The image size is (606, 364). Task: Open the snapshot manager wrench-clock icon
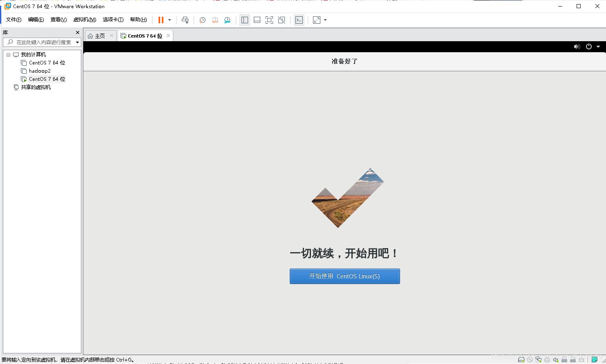click(228, 20)
